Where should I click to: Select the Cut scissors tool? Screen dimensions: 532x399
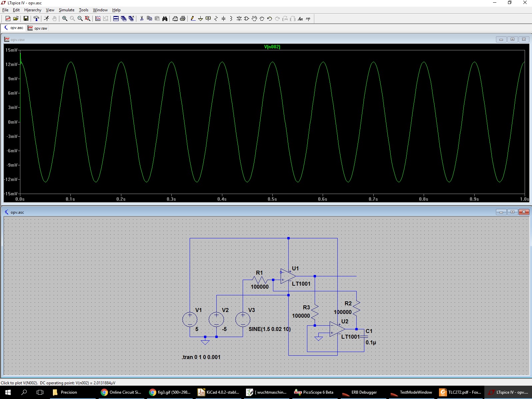point(142,19)
